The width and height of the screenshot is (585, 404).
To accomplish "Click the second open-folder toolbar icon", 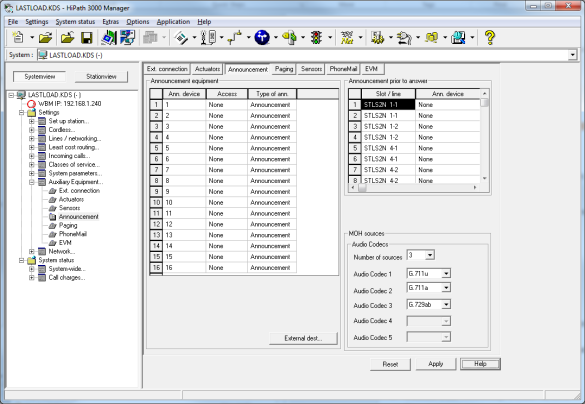I will tap(68, 38).
